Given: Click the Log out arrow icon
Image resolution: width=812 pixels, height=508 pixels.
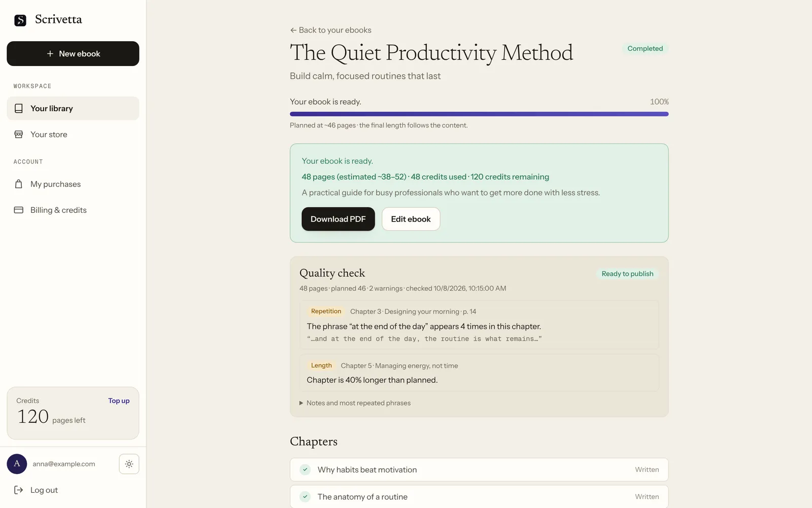Looking at the screenshot, I should [19, 490].
